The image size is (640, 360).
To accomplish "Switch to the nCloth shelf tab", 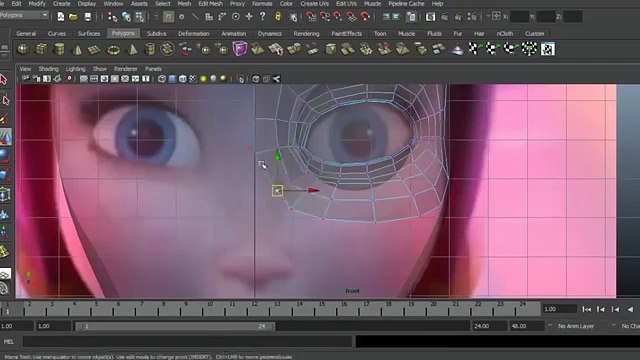I will click(x=505, y=33).
